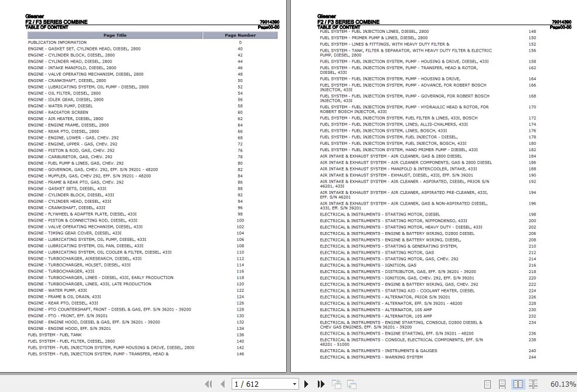The image size is (577, 392).
Task: Click page number 244 for WARNING SYSTEM
Action: pos(532,357)
